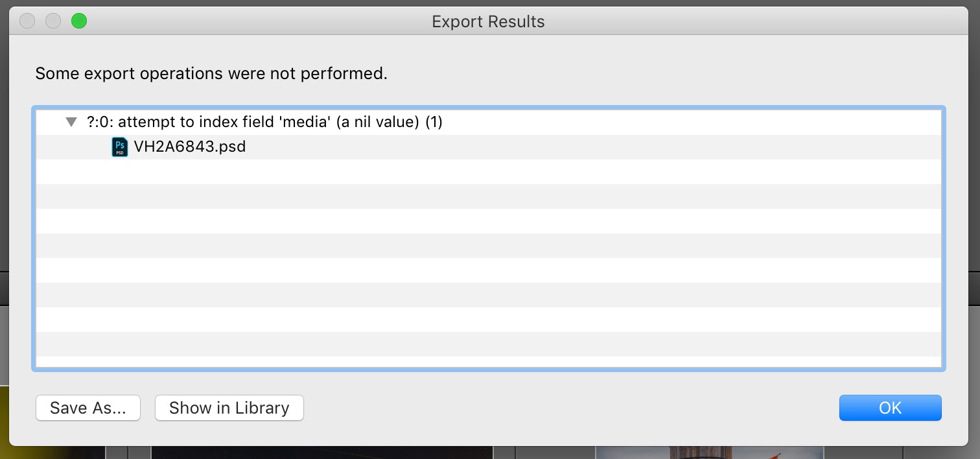Click the Save As... button

(88, 408)
